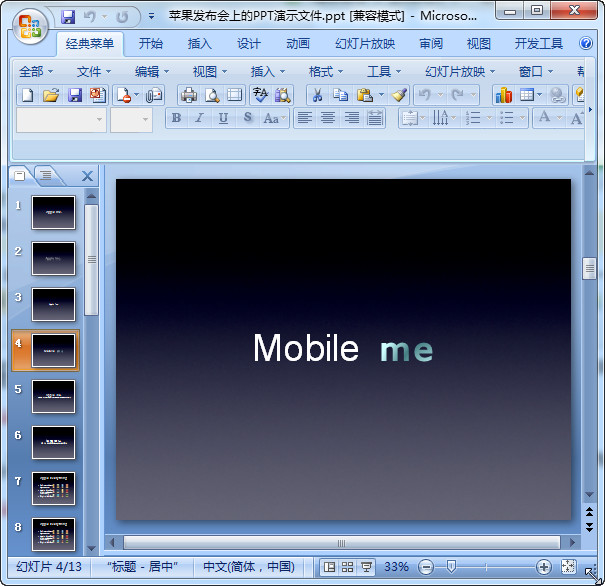Click the zoom slider handle

(x=451, y=567)
